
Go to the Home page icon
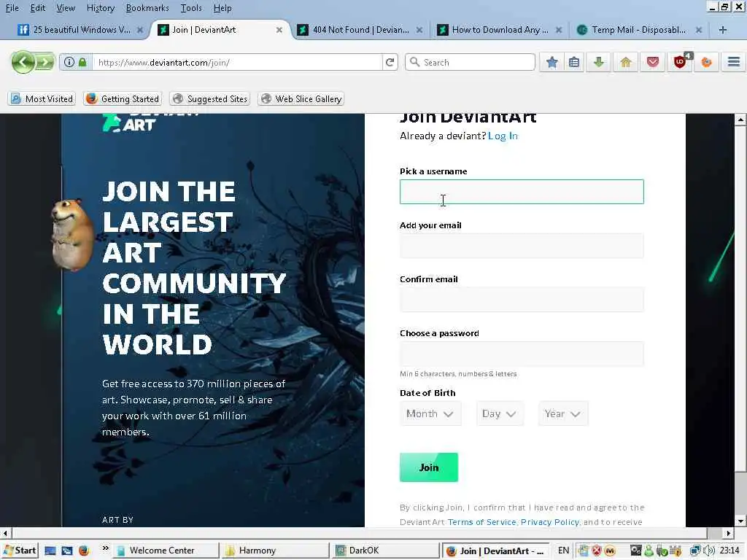pos(625,63)
